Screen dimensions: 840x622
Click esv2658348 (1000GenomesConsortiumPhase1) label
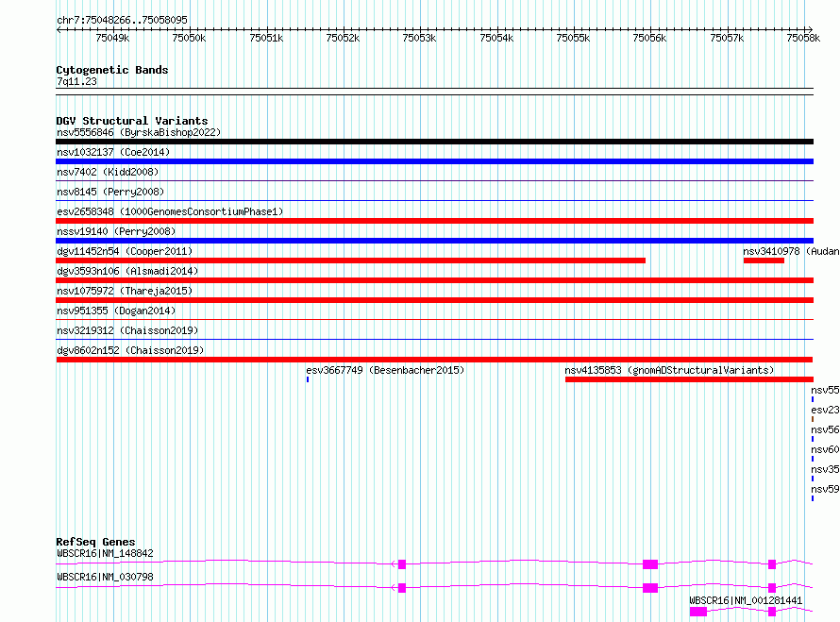pos(170,211)
